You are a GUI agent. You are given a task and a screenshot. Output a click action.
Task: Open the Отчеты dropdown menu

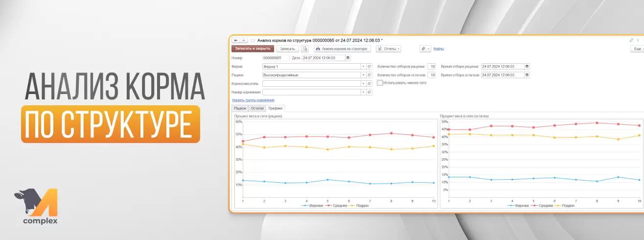(389, 49)
